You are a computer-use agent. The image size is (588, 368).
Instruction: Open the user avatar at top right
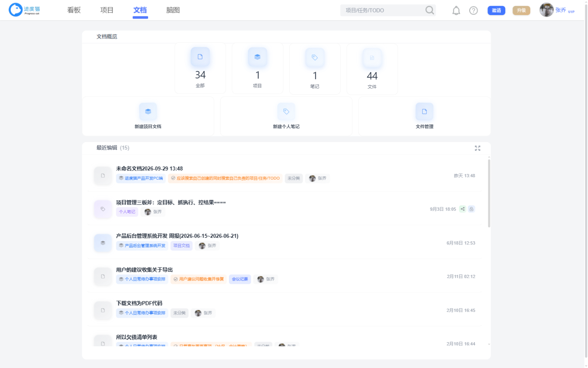546,10
